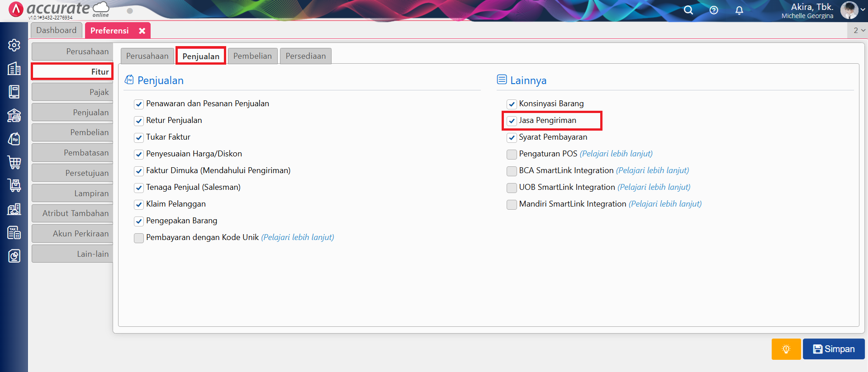Close the Preferensi tab
The width and height of the screenshot is (868, 372).
(x=142, y=31)
